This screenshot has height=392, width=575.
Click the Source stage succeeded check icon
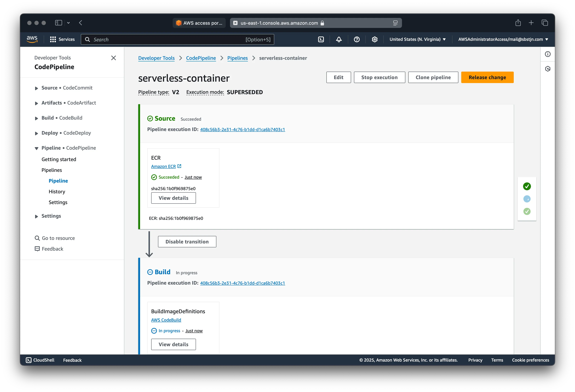click(x=150, y=119)
